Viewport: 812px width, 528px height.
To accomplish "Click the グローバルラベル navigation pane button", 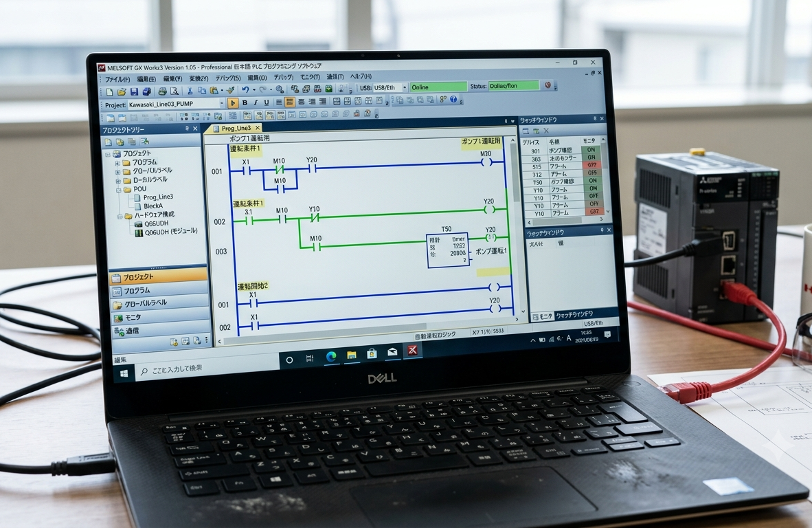I will (x=159, y=303).
